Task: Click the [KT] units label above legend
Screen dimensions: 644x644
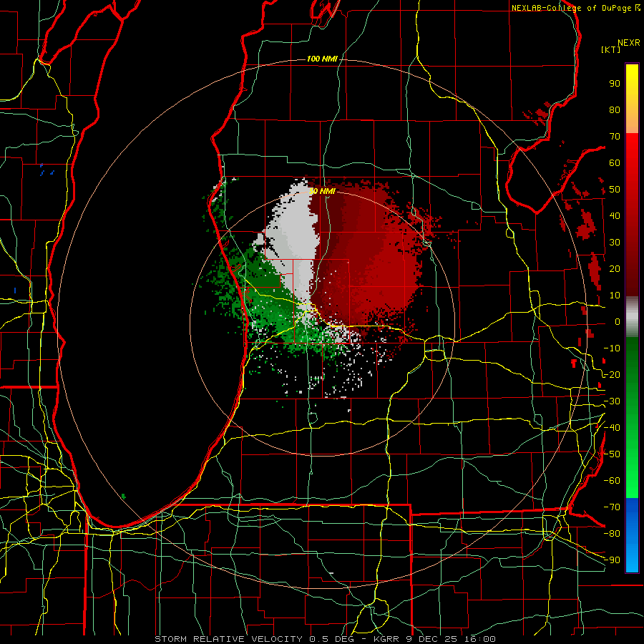Action: [x=611, y=49]
